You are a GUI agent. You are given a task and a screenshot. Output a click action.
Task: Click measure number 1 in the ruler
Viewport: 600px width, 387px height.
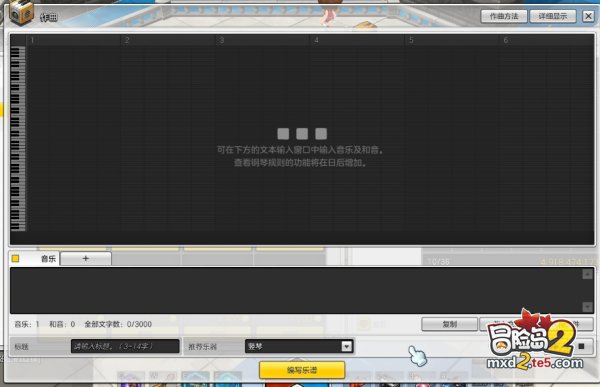(x=32, y=40)
